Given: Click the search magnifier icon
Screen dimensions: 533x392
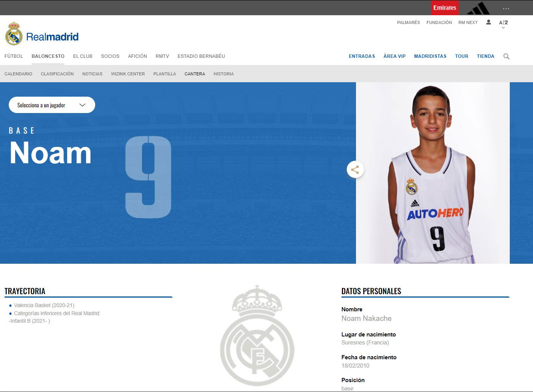Looking at the screenshot, I should pos(506,56).
